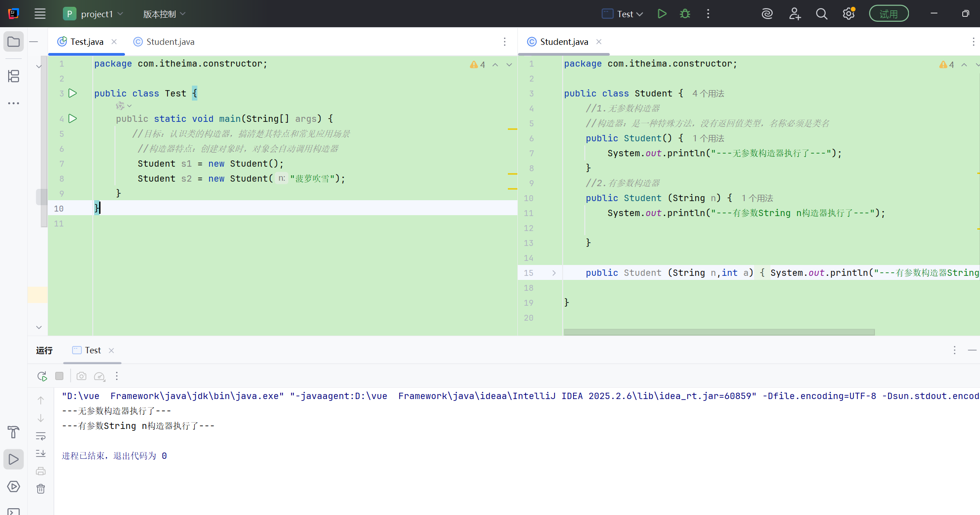Image resolution: width=980 pixels, height=515 pixels.
Task: Click the 试用 trial button
Action: (888, 14)
